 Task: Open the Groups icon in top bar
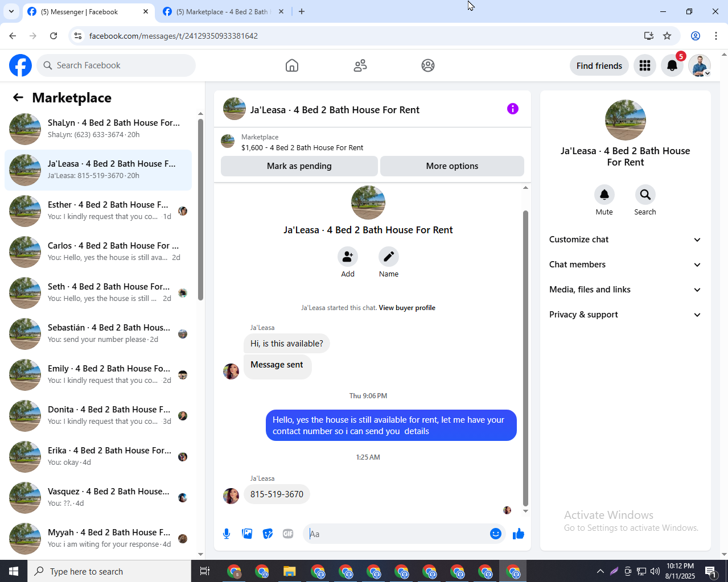point(428,65)
